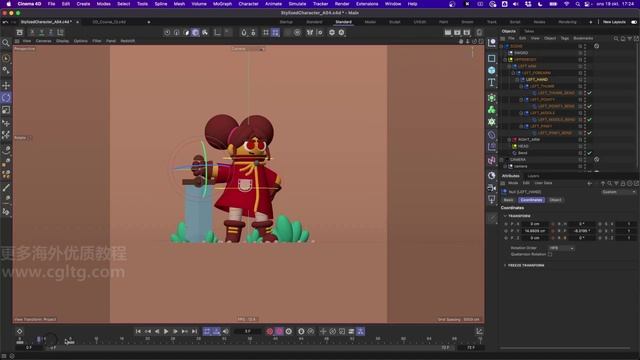
Task: Toggle visibility dots for LEFT_HAND object
Action: coord(585,80)
